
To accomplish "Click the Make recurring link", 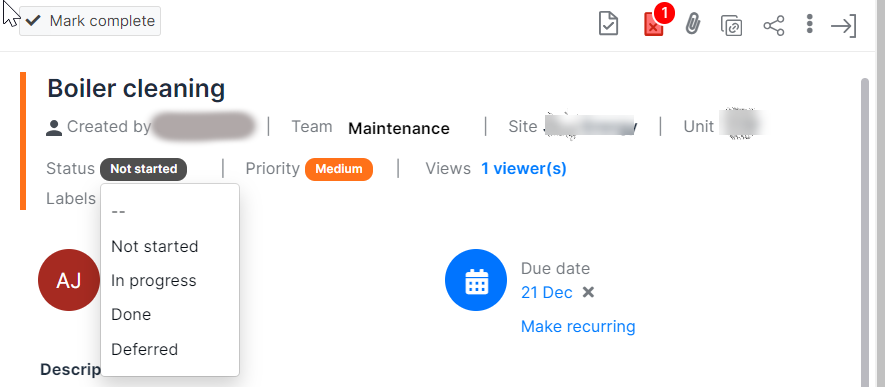I will [578, 327].
